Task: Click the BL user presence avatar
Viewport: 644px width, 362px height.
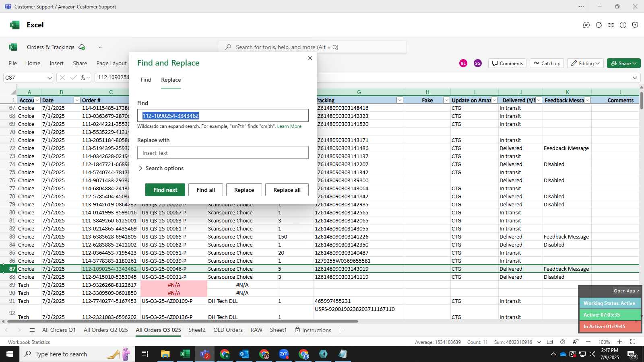Action: pyautogui.click(x=463, y=63)
